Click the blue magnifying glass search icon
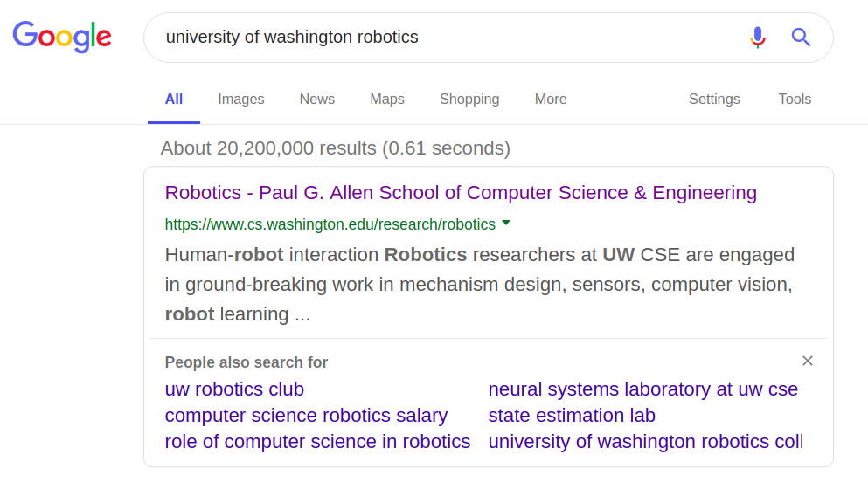Image resolution: width=868 pixels, height=496 pixels. click(x=801, y=38)
